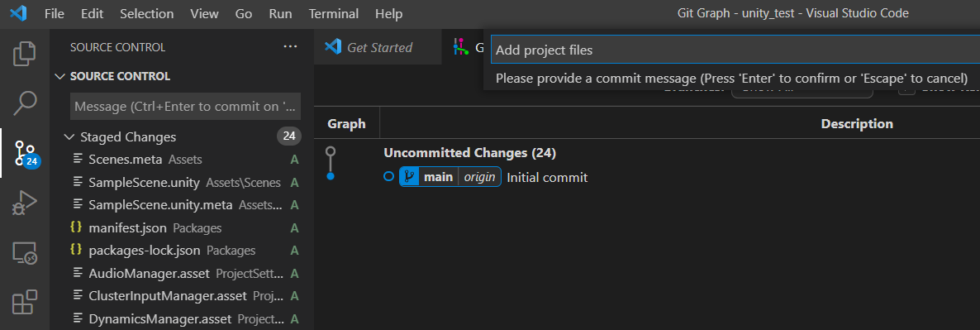The width and height of the screenshot is (980, 330).
Task: Switch to the Get Started tab
Action: pos(378,47)
